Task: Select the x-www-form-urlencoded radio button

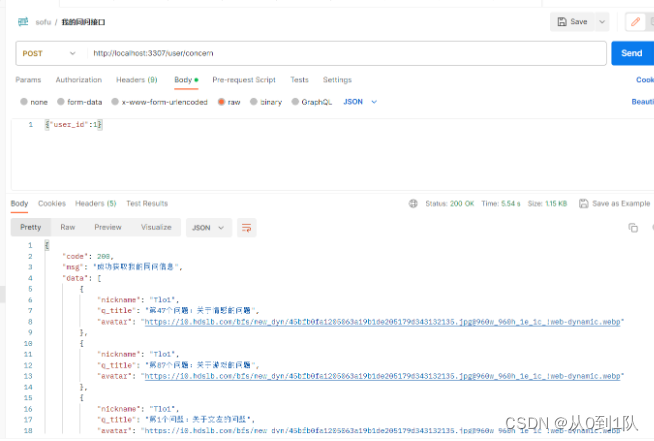Action: pyautogui.click(x=115, y=102)
